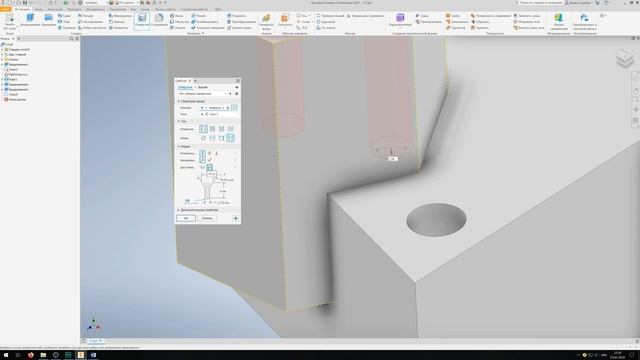
Task: Select the Shell (Оболочка) command
Action: pos(179,22)
